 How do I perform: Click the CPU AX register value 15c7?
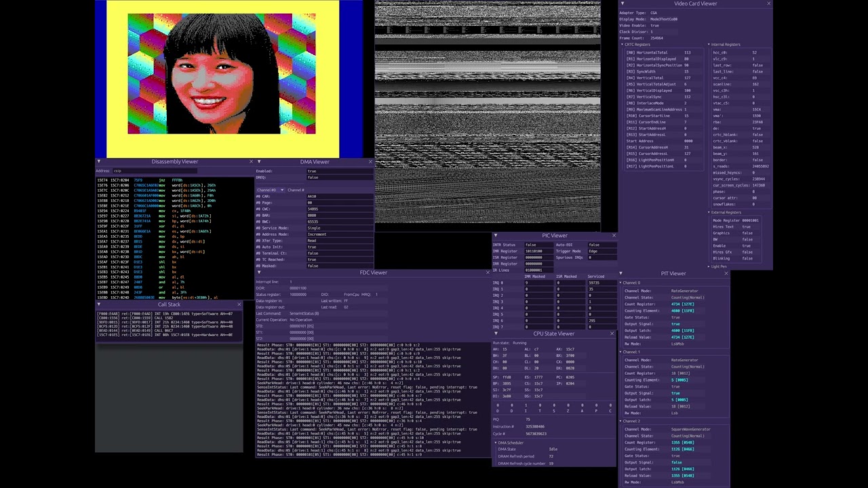click(x=570, y=349)
